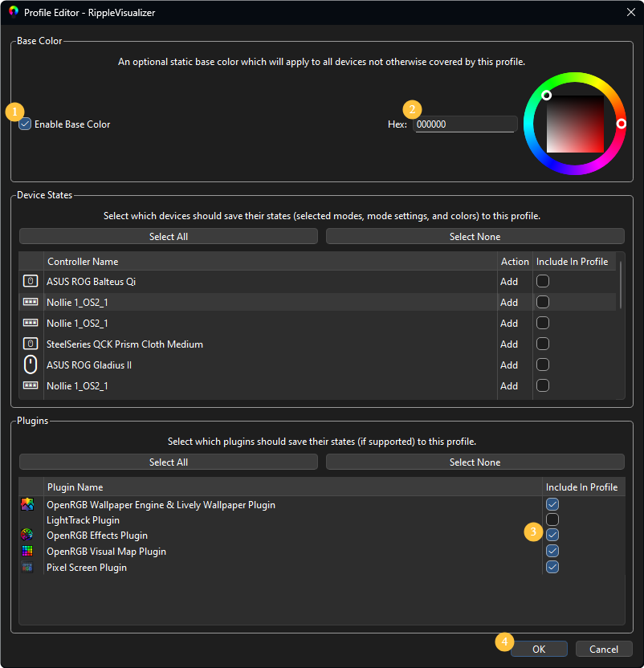Select the ASUS ROG Gladius II name
Image resolution: width=644 pixels, height=668 pixels.
point(89,365)
